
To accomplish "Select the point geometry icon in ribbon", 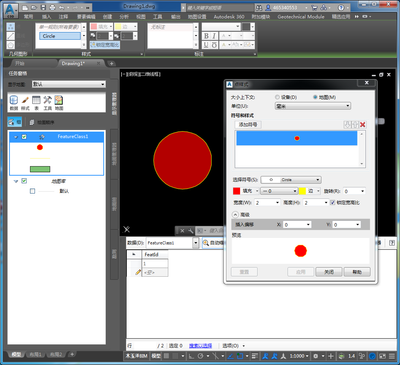I will (11, 27).
